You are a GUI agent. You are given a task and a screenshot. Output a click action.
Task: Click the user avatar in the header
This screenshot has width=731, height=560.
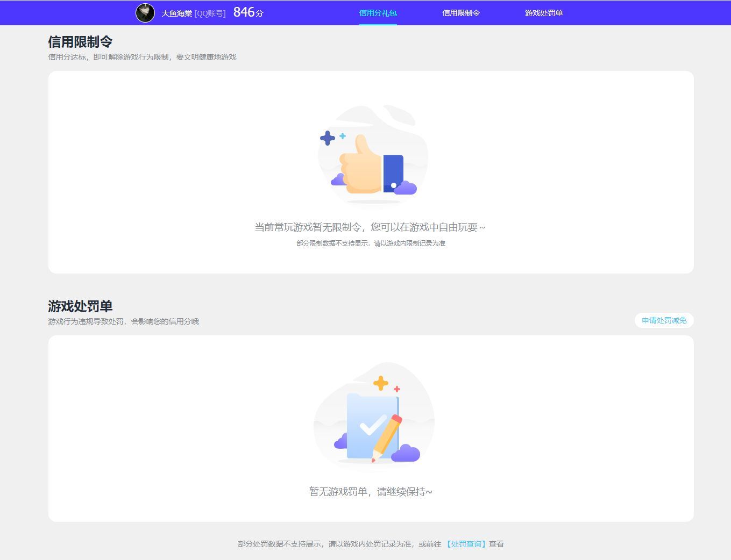tap(145, 12)
